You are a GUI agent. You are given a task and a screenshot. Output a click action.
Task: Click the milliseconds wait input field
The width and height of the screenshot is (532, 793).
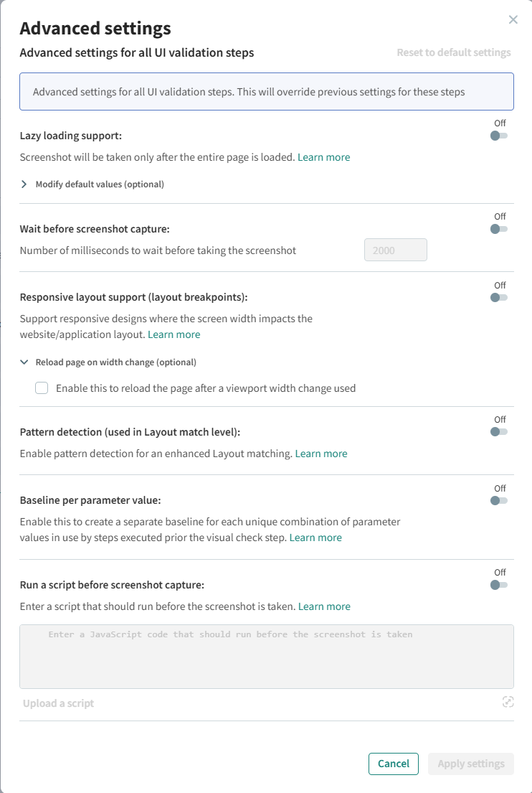pyautogui.click(x=396, y=250)
